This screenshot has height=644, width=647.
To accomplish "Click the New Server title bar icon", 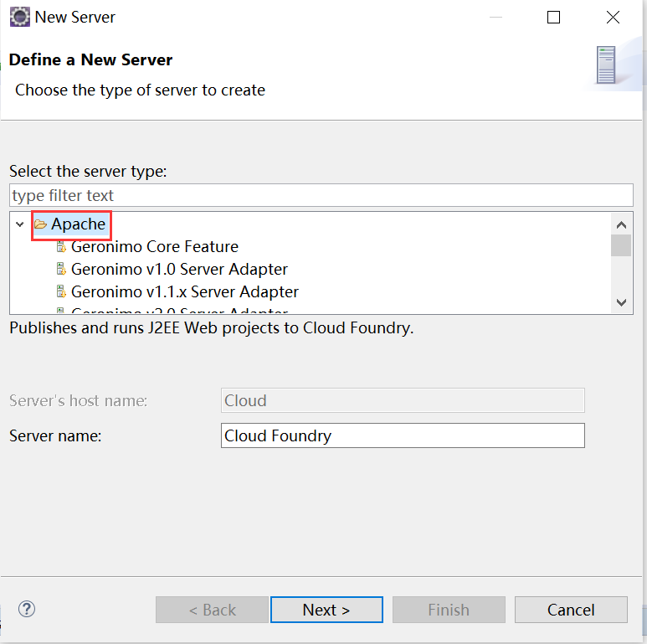I will click(20, 18).
